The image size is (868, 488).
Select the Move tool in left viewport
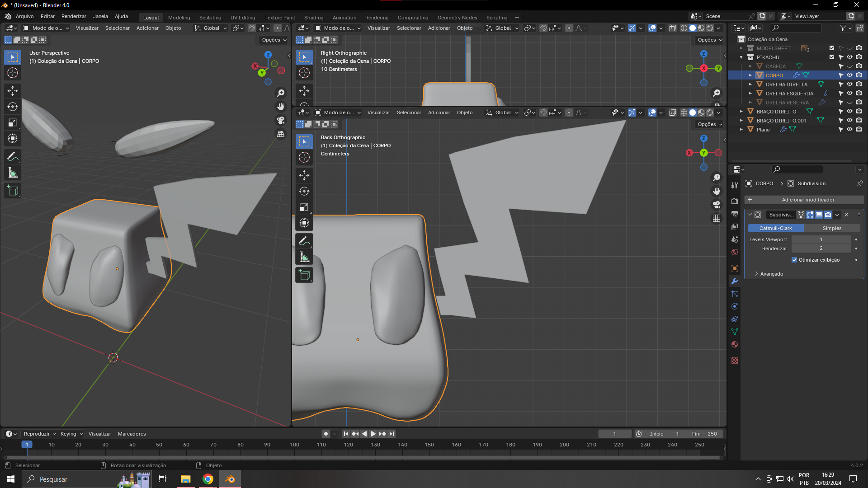click(x=13, y=91)
